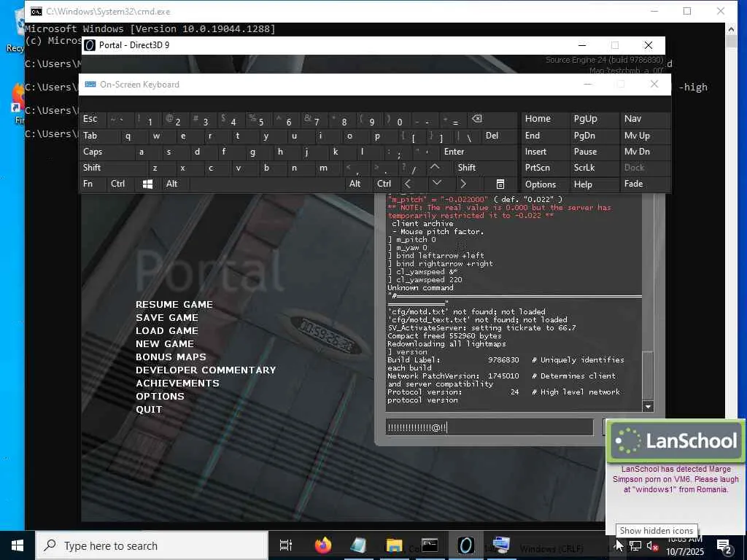Open the notification center icon

click(724, 547)
